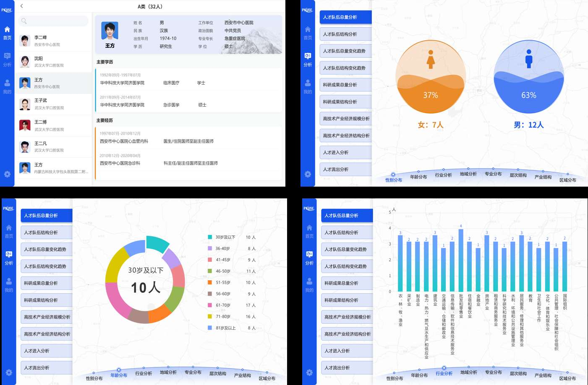Click the blue male figure icon
The height and width of the screenshot is (385, 588).
(529, 59)
